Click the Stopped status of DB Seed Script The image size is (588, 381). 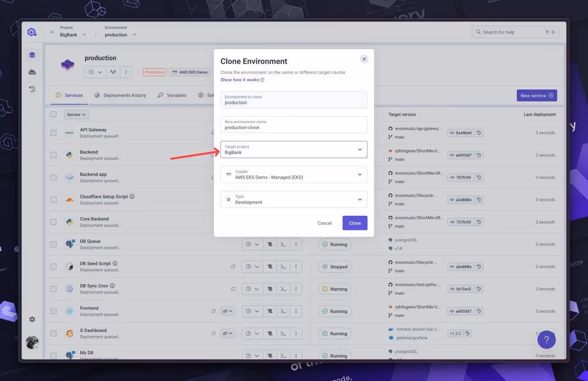[335, 267]
